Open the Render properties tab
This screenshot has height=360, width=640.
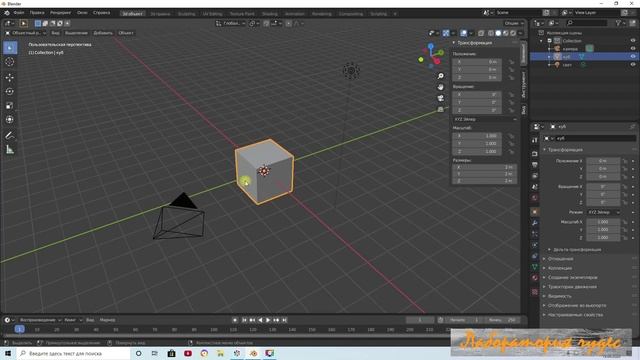pyautogui.click(x=535, y=154)
